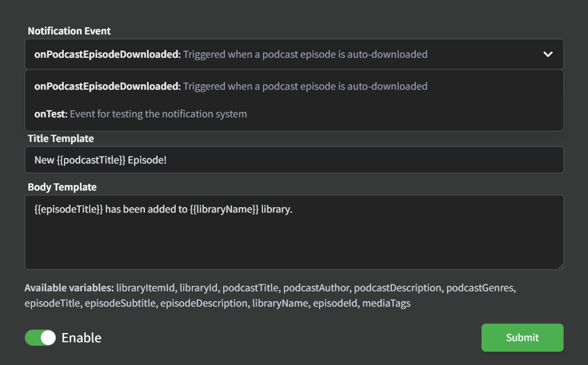
Task: Click the {{libraryName}} placeholder in body
Action: (224, 209)
